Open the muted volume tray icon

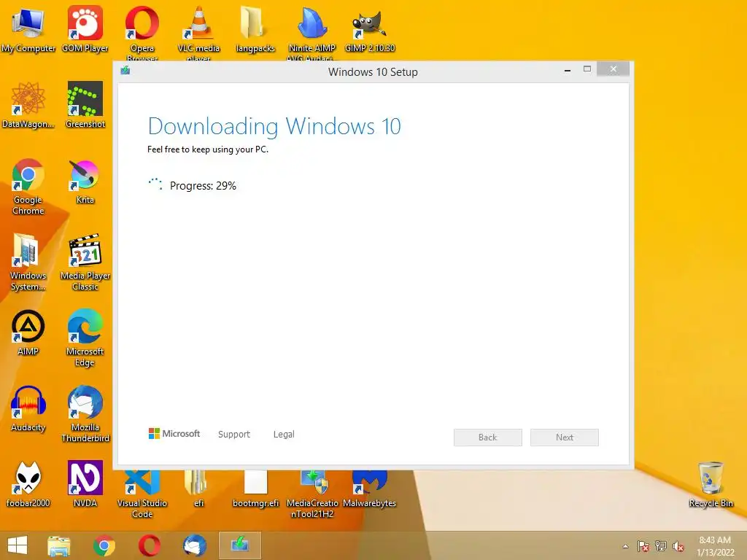[x=678, y=546]
